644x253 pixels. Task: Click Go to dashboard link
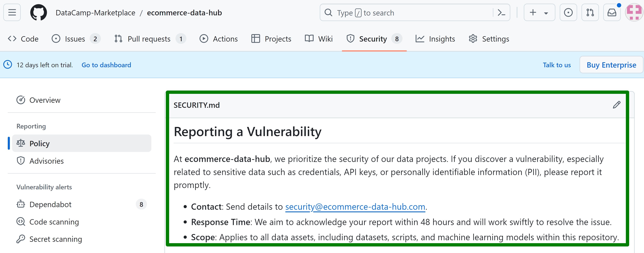(106, 65)
